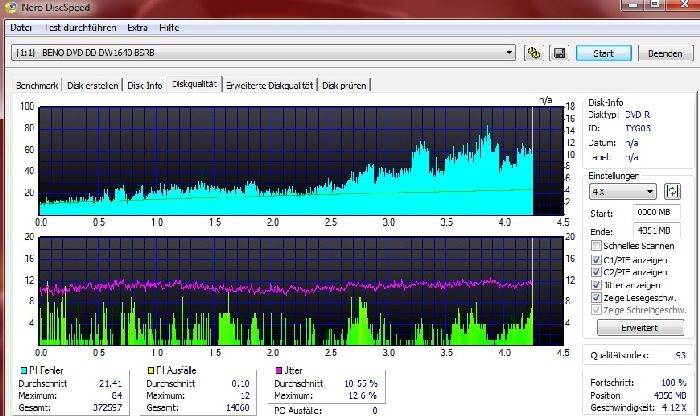Viewport: 700px width, 416px height.
Task: Switch to the Disk prüfen tab
Action: (x=344, y=85)
